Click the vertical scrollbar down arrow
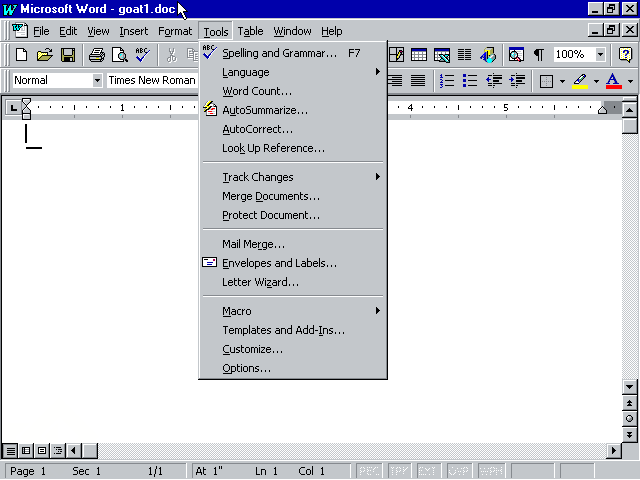The image size is (640, 480). point(629,387)
